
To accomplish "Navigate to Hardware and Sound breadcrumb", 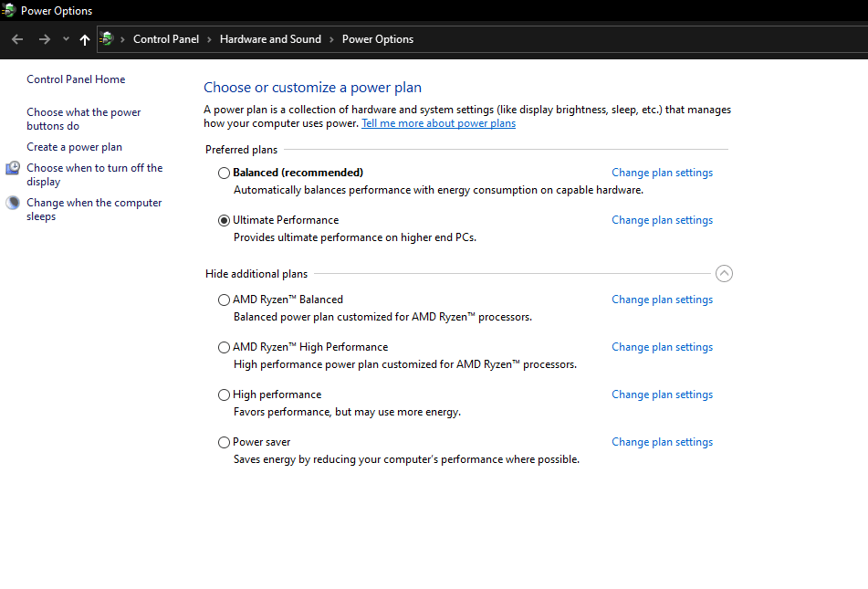I will click(270, 38).
